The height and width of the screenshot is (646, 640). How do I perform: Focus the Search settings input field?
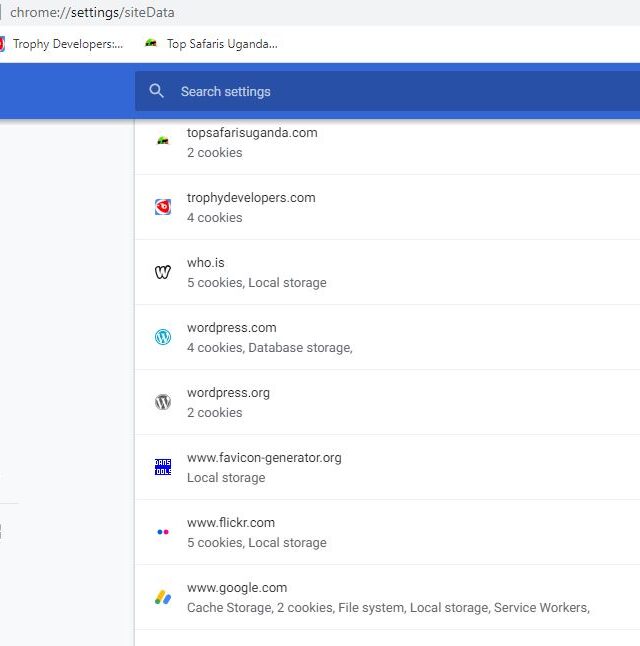[x=387, y=91]
